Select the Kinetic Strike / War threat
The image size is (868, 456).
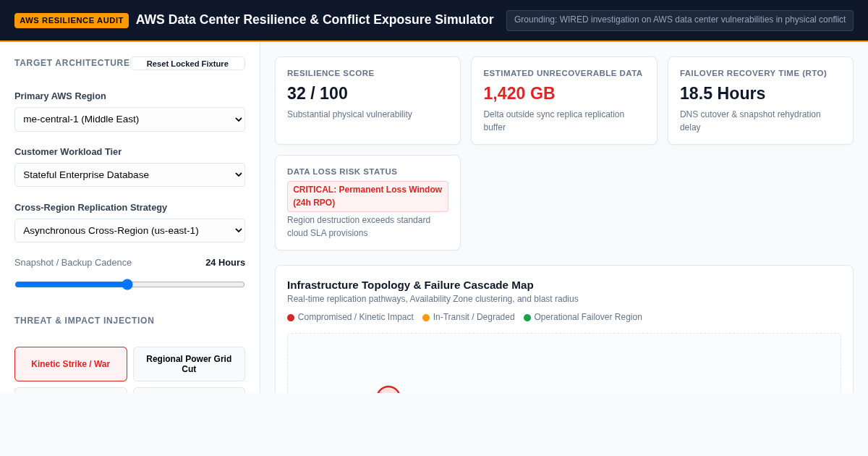coord(71,364)
